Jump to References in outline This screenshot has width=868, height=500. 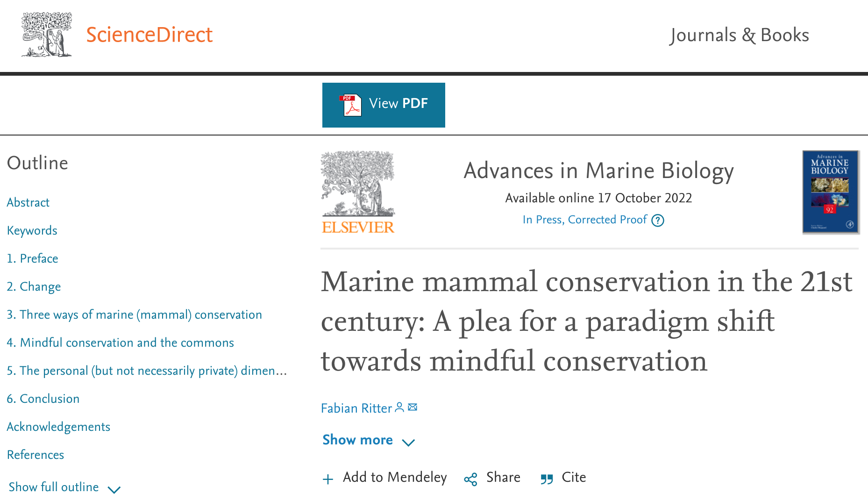point(36,455)
